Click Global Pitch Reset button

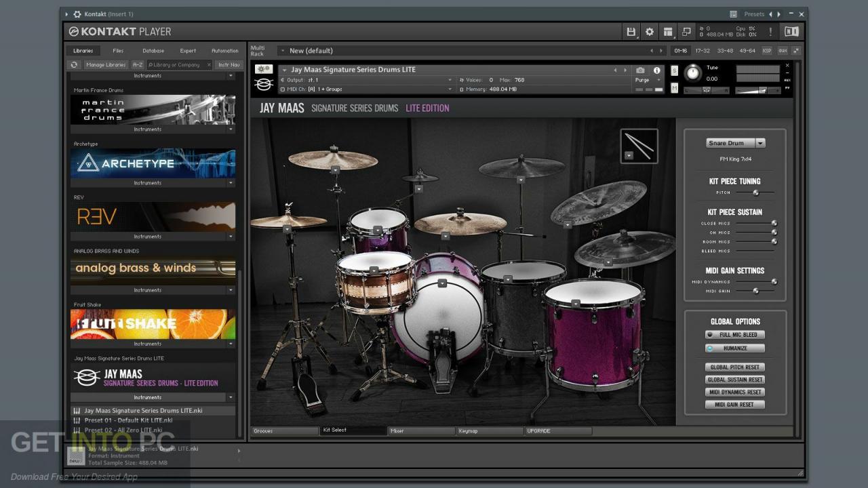coord(734,367)
